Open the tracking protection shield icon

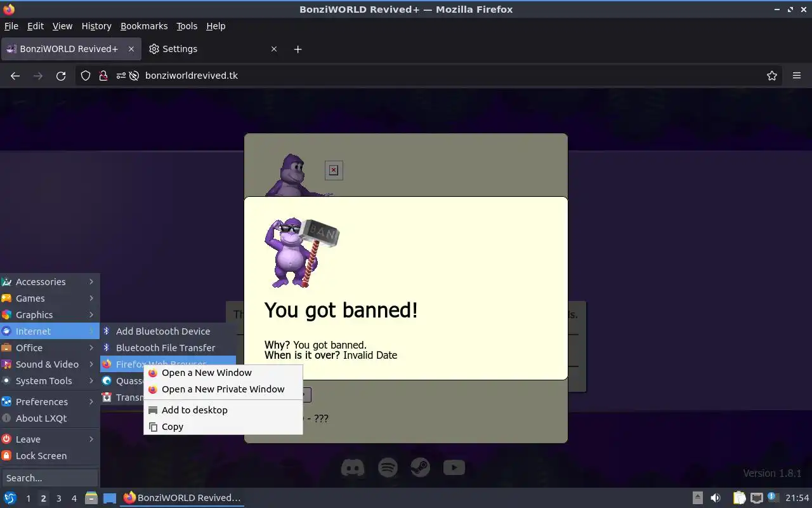[86, 76]
